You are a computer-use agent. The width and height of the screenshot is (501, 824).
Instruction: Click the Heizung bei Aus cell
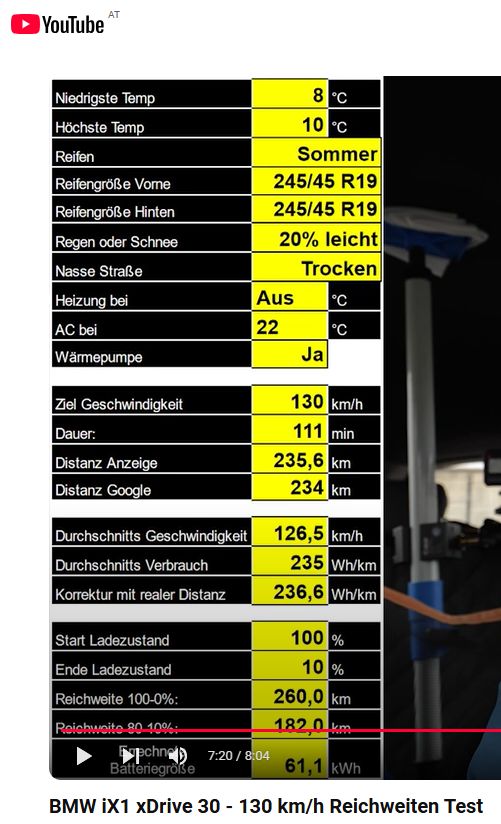point(290,297)
